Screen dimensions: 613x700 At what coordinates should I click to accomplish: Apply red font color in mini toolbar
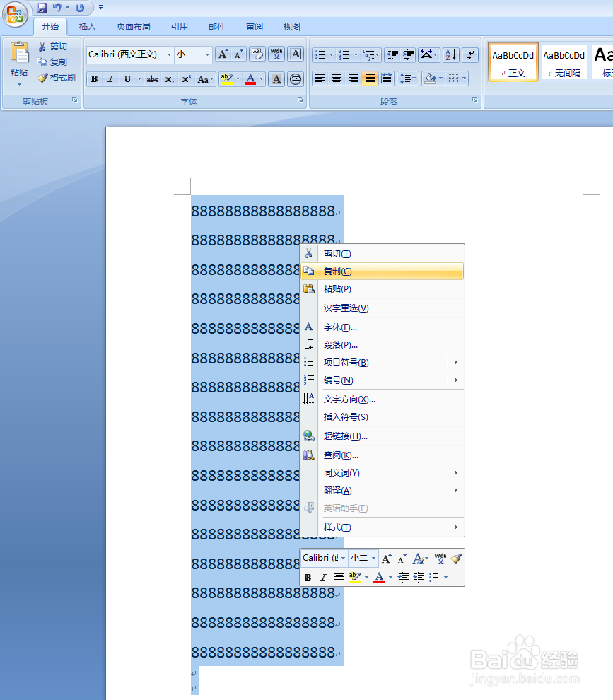pyautogui.click(x=378, y=577)
